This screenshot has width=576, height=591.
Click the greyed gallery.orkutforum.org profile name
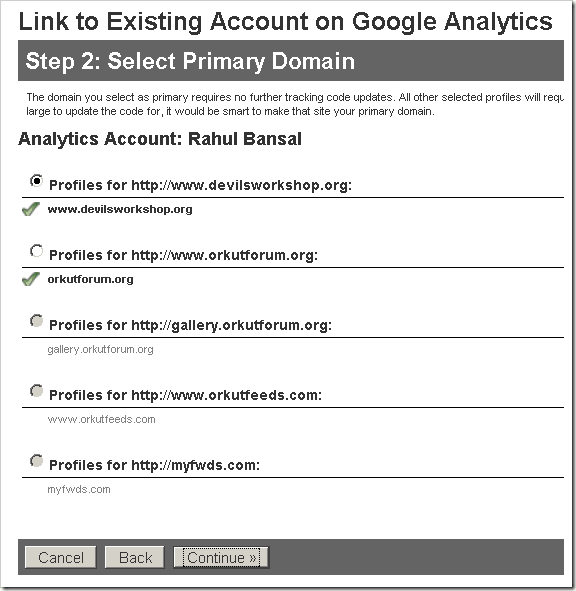coord(100,349)
